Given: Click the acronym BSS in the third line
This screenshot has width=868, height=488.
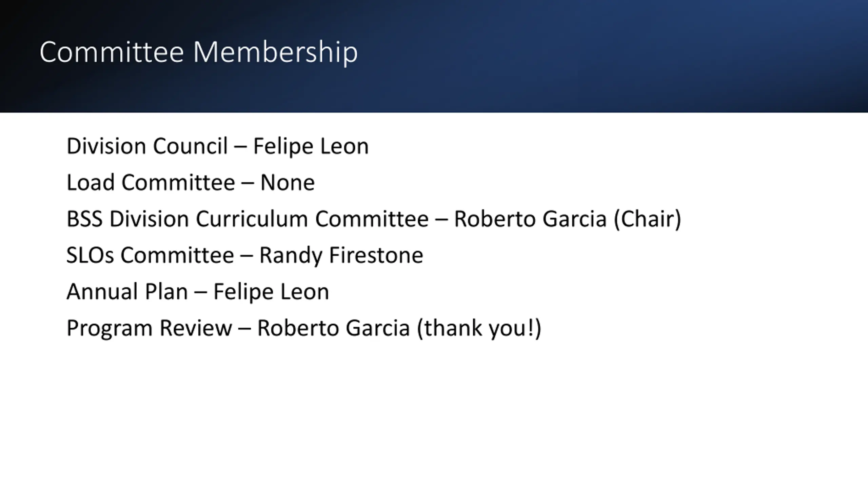Looking at the screenshot, I should (x=84, y=219).
